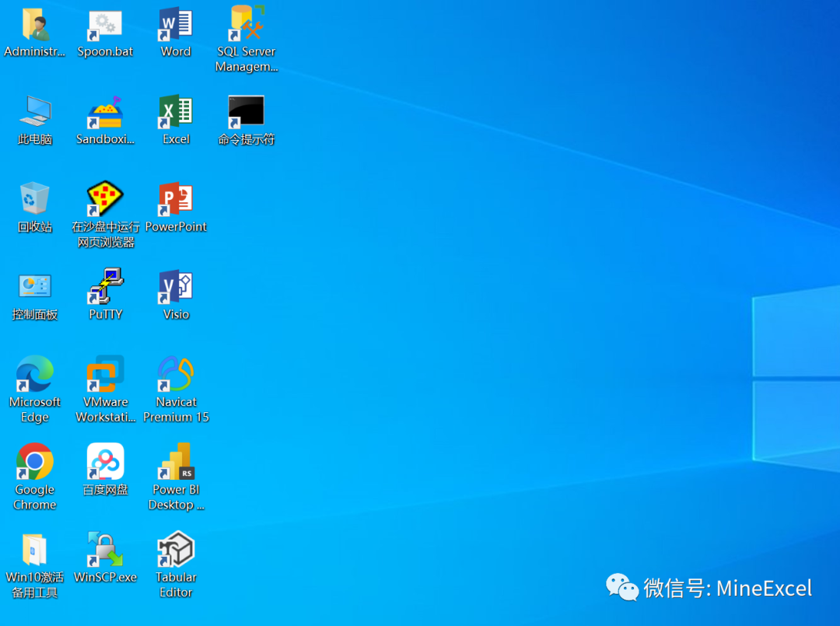840x626 pixels.
Task: Open the 命令提示符 command prompt icon
Action: tap(247, 113)
